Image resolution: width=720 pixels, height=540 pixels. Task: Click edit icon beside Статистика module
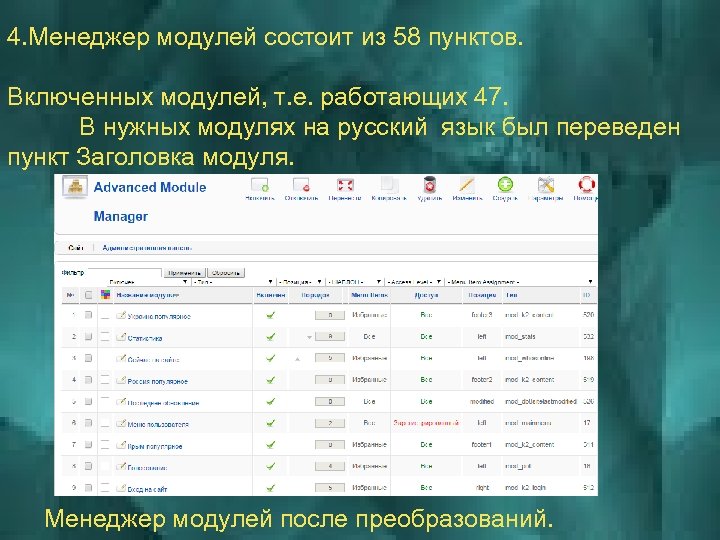click(x=121, y=337)
